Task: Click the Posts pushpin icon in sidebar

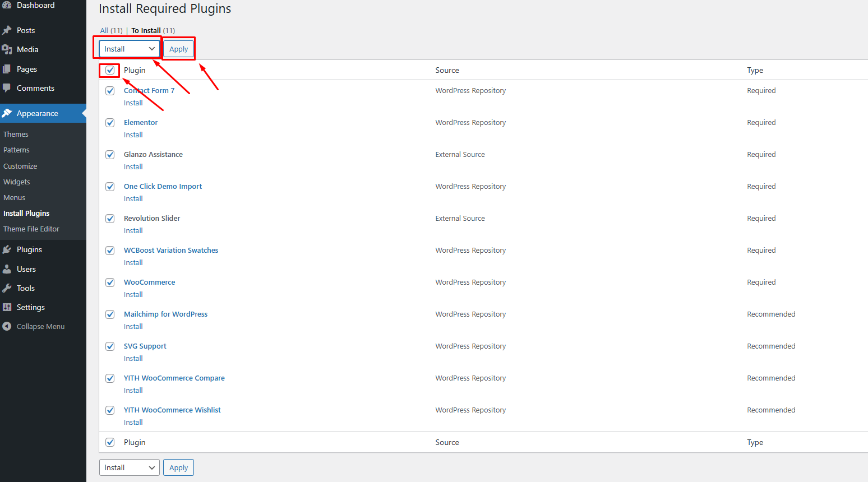Action: coord(7,30)
